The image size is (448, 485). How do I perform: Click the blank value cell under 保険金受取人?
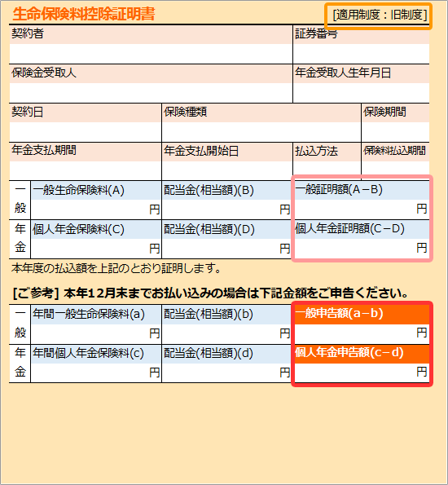(x=151, y=93)
